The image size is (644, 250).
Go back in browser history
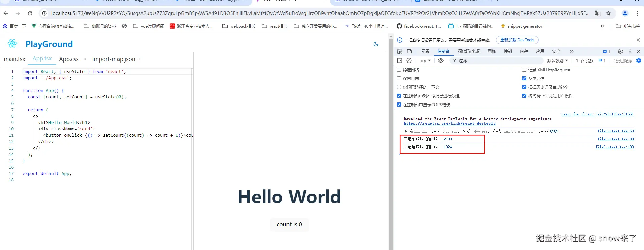point(6,13)
